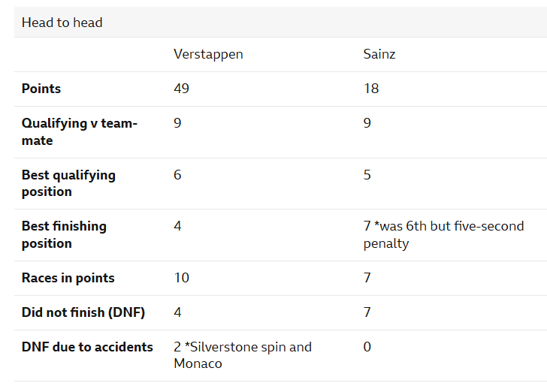Image resolution: width=547 pixels, height=392 pixels.
Task: Click the Points row label
Action: [41, 89]
